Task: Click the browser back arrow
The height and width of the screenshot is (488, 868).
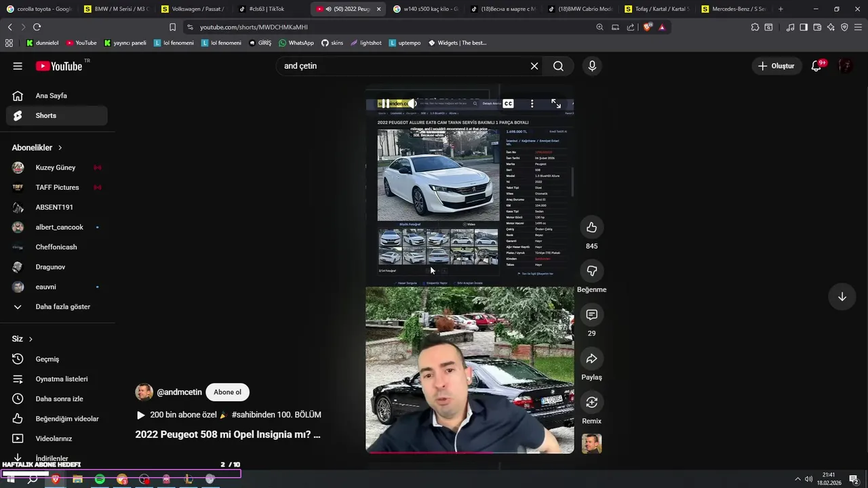Action: (9, 27)
